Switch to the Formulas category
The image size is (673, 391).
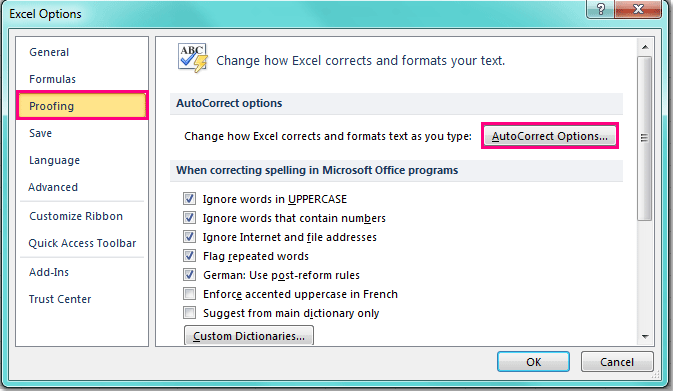click(x=52, y=79)
